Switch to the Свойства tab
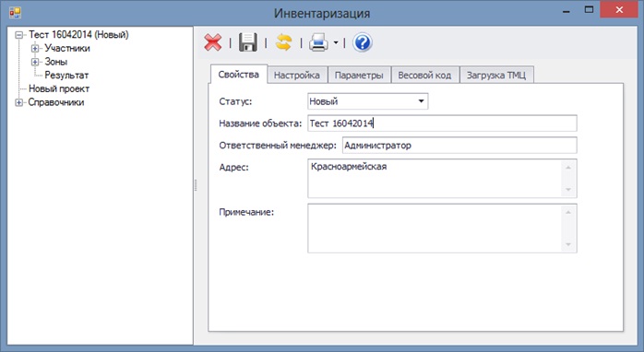Image resolution: width=644 pixels, height=352 pixels. point(239,75)
